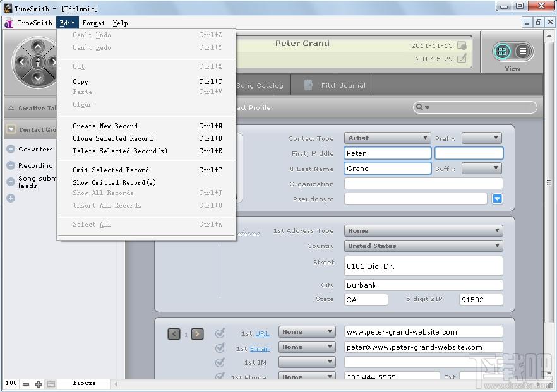This screenshot has height=392, width=557.
Task: Click the last name field containing Grand
Action: tap(388, 169)
